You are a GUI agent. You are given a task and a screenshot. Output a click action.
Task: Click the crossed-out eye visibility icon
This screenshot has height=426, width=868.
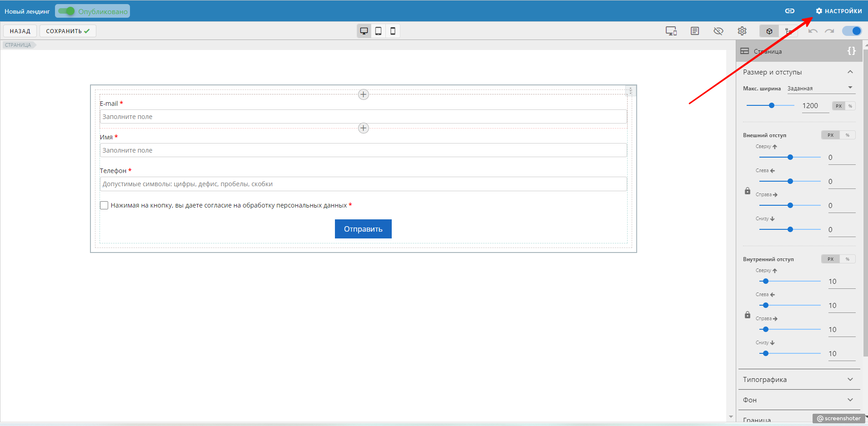pyautogui.click(x=718, y=31)
